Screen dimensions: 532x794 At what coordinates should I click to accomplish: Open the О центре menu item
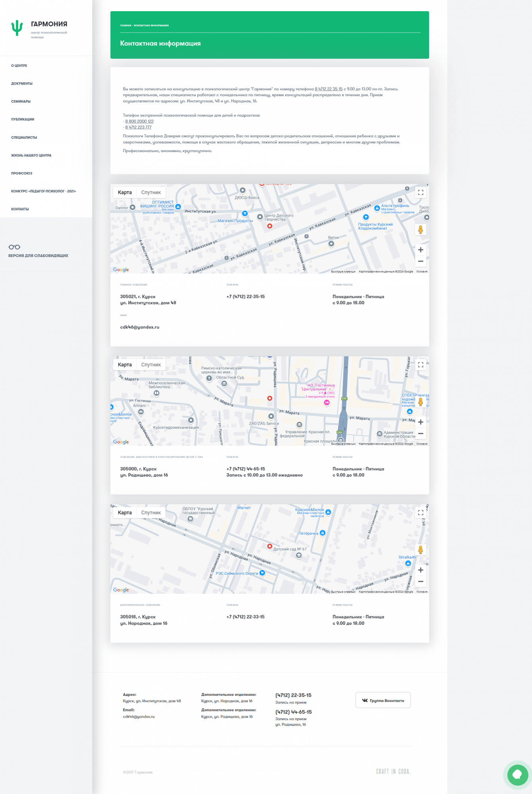[x=19, y=66]
